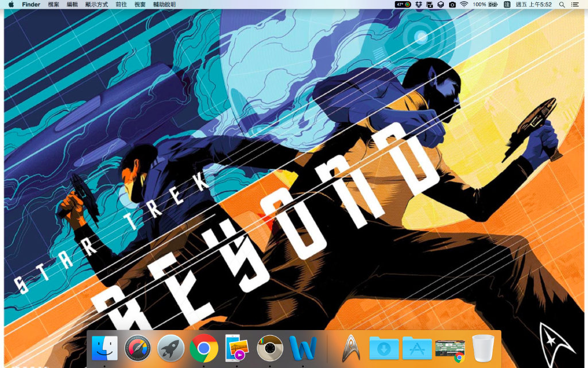Open the Trash in the Dock
Screen dimensions: 588x368
[x=483, y=348]
